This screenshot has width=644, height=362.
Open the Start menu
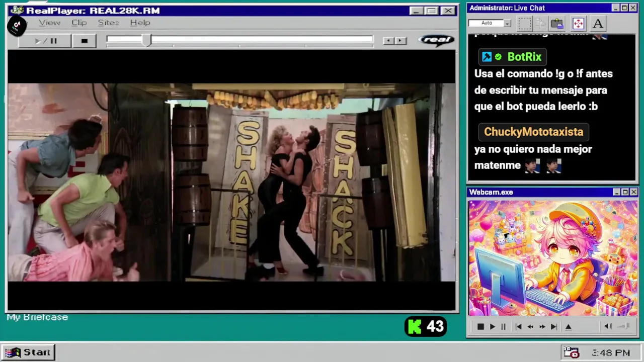28,352
